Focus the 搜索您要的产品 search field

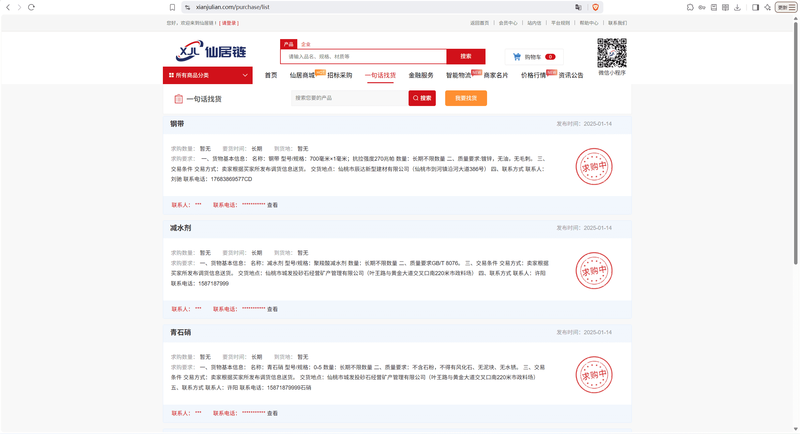(349, 98)
